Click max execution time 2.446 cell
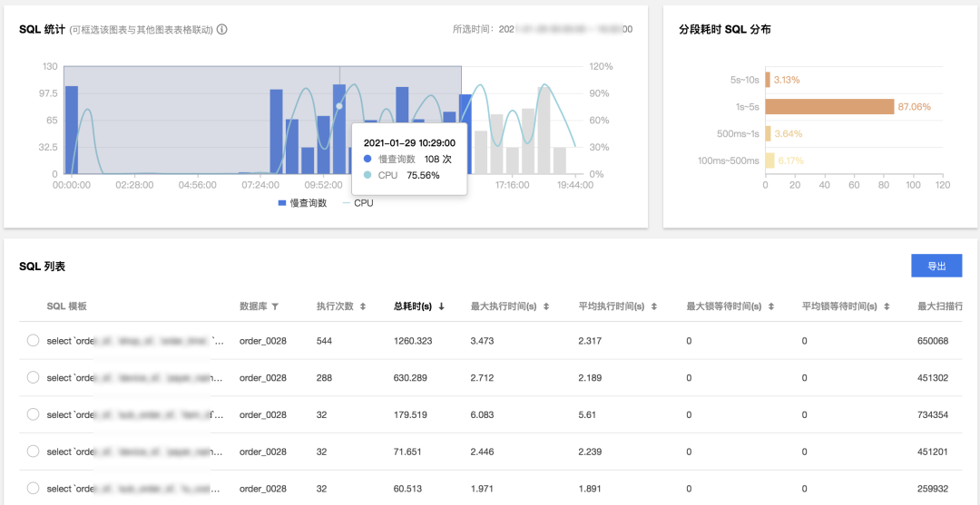 tap(483, 452)
